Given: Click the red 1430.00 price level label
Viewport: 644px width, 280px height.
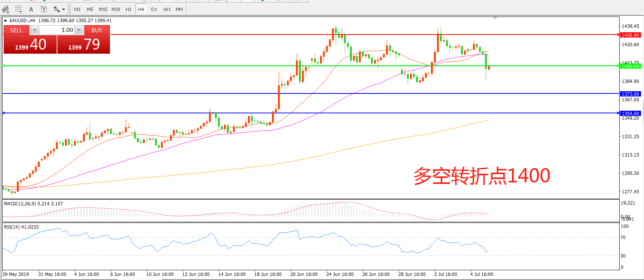Looking at the screenshot, I should click(x=630, y=35).
